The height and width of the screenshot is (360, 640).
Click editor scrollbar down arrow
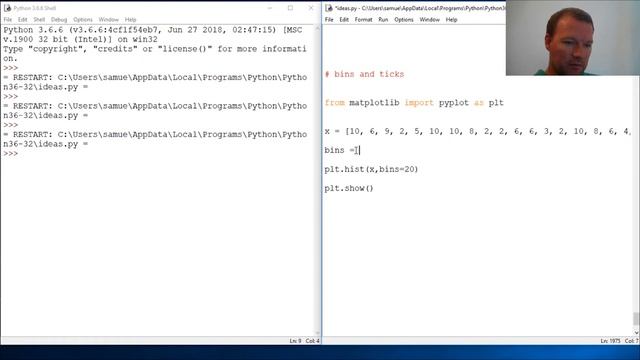636,333
